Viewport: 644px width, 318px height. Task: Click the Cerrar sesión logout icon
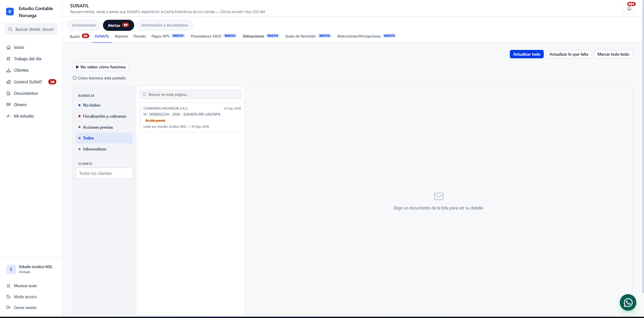pos(8,308)
